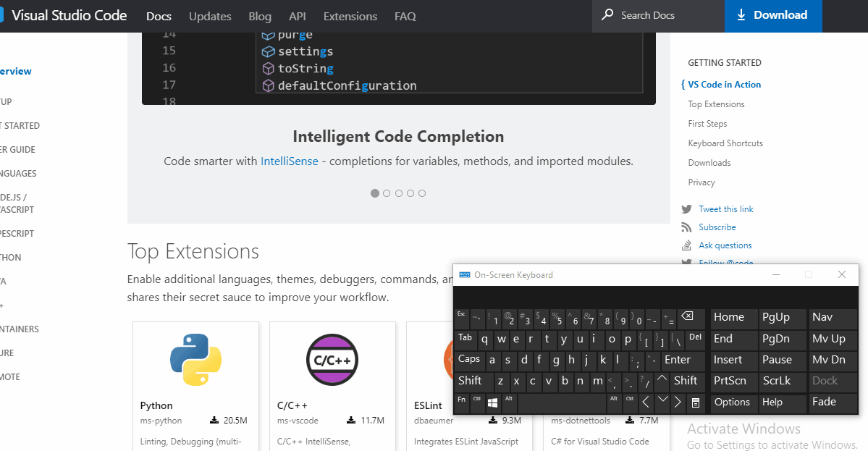
Task: Click the magnifier icon in Search Docs
Action: click(x=607, y=15)
